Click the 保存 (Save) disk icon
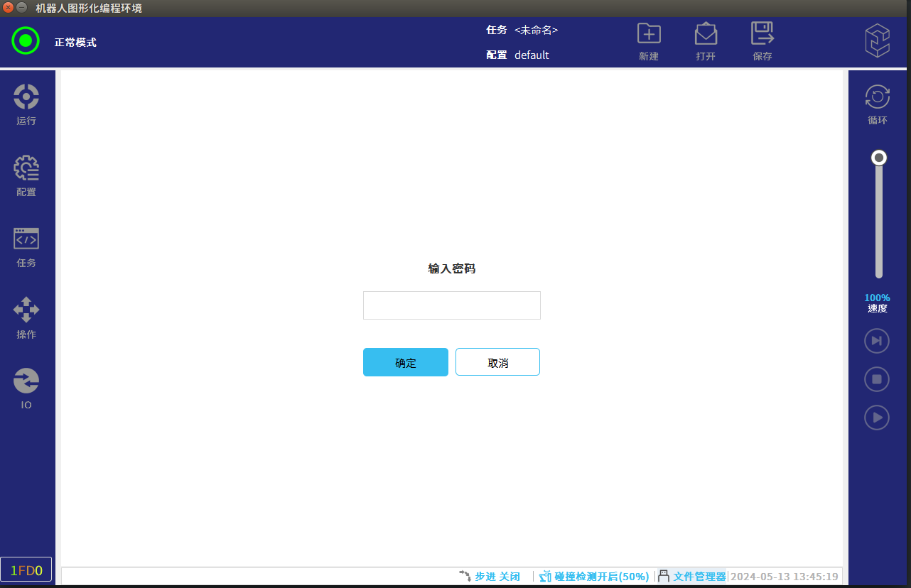The width and height of the screenshot is (911, 588). [x=762, y=34]
